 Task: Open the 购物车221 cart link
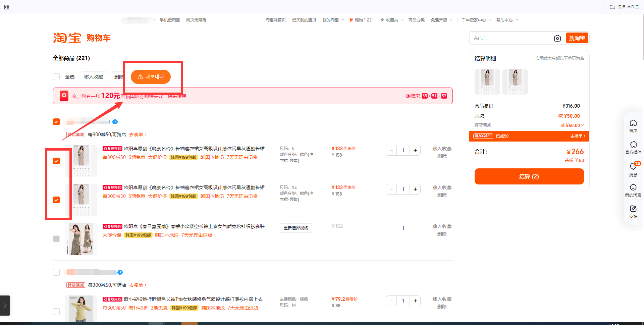pos(361,20)
